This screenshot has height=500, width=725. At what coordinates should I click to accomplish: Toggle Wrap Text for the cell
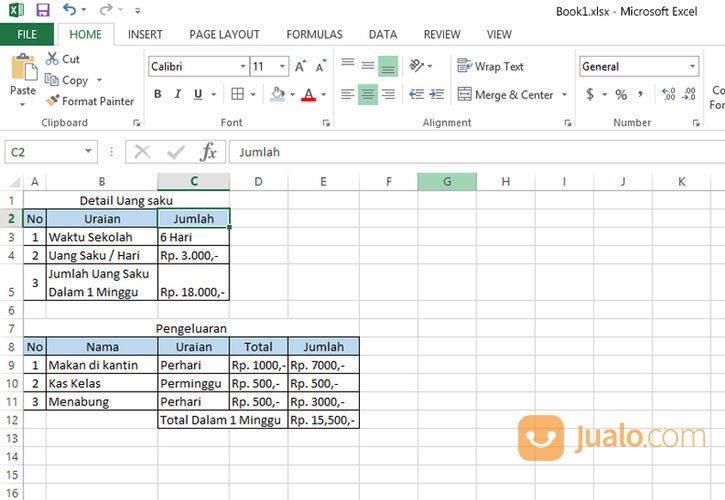490,67
